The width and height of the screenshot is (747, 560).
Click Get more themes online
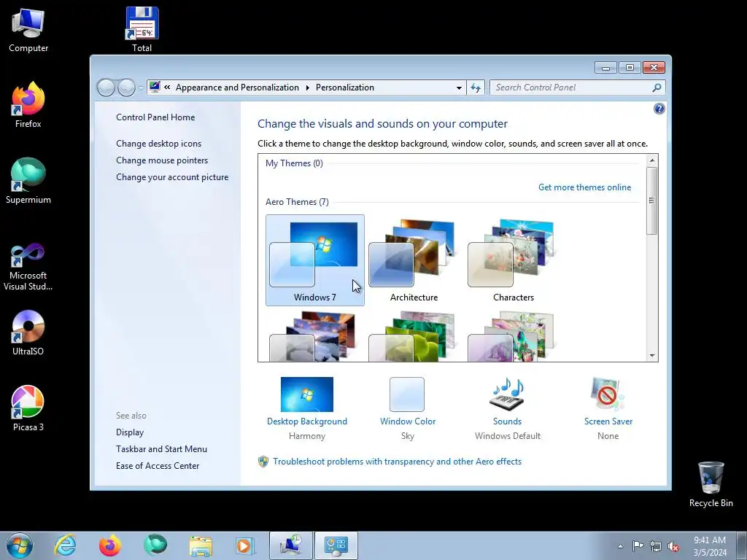(x=584, y=187)
